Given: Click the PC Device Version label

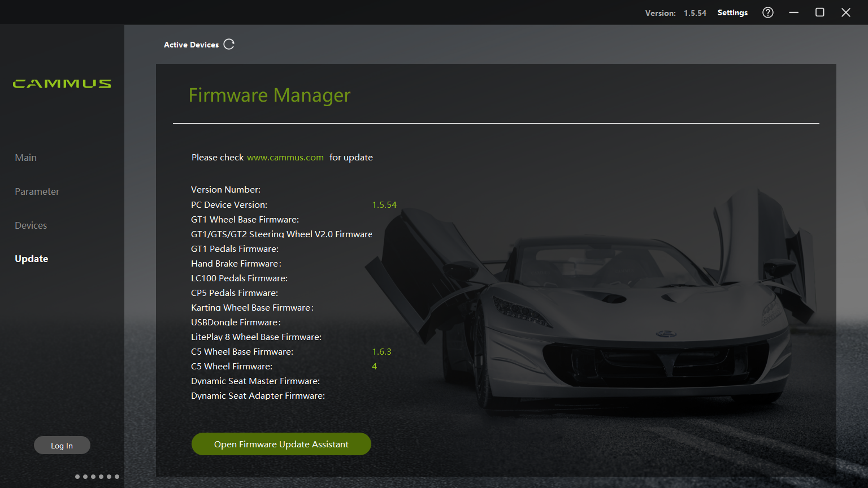Looking at the screenshot, I should 229,204.
